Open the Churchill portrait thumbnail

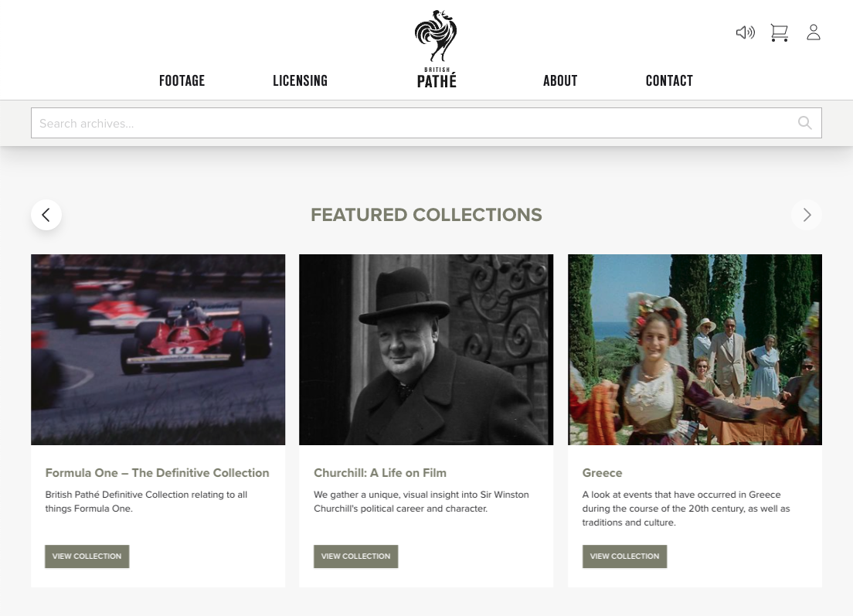(426, 349)
